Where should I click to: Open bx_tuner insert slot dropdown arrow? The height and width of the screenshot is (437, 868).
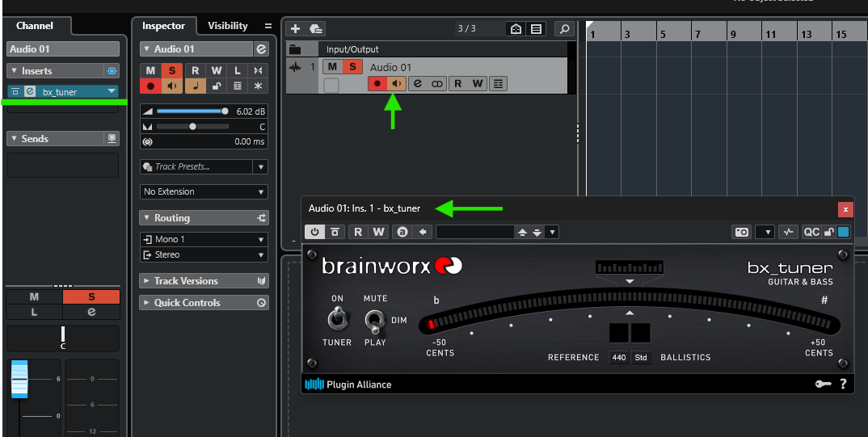coord(112,91)
